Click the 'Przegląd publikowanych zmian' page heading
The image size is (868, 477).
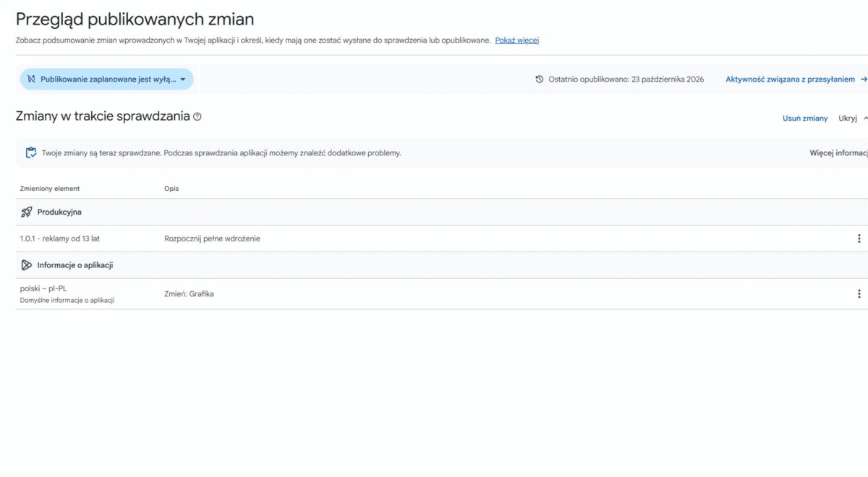(135, 20)
